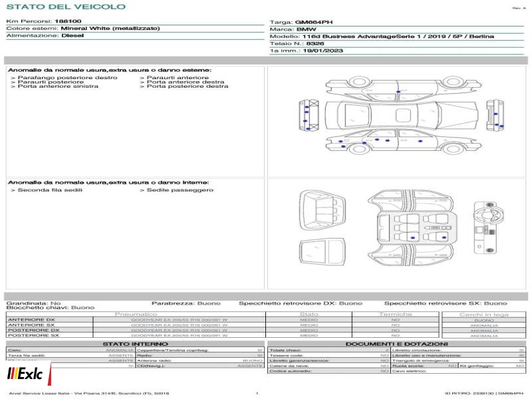Click the 'STATO INTERNO' section header
Screen dimensions: 532x399
(x=135, y=344)
